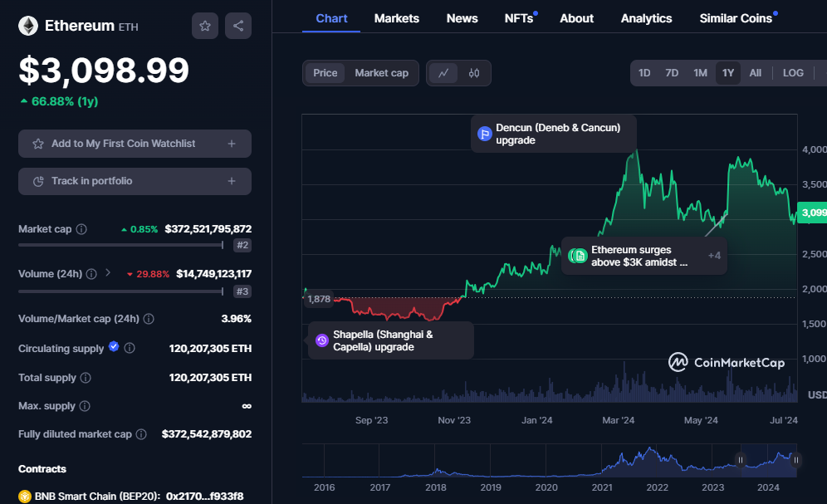827x504 pixels.
Task: Click the market cap rank #2 badge
Action: [x=242, y=245]
